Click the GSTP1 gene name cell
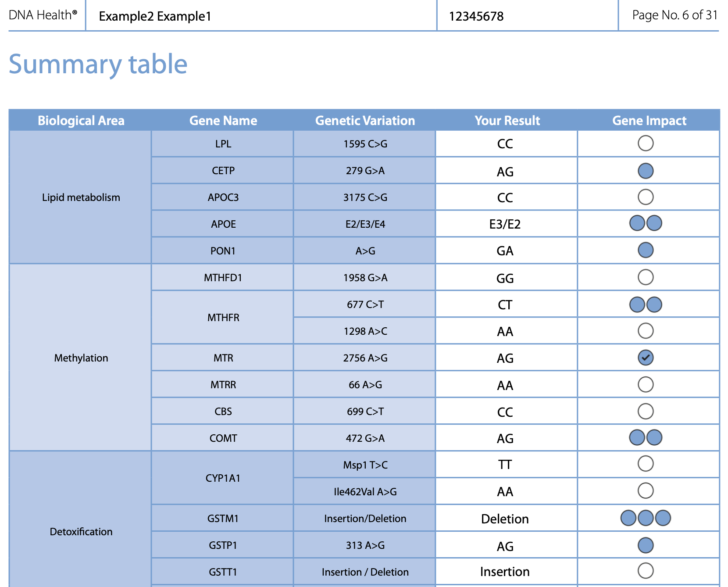 (x=223, y=545)
